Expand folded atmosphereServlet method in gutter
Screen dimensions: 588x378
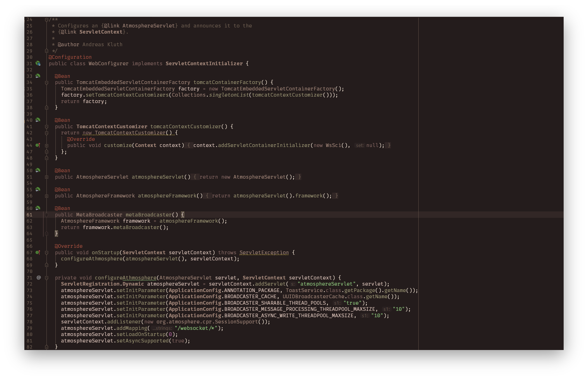tap(47, 177)
